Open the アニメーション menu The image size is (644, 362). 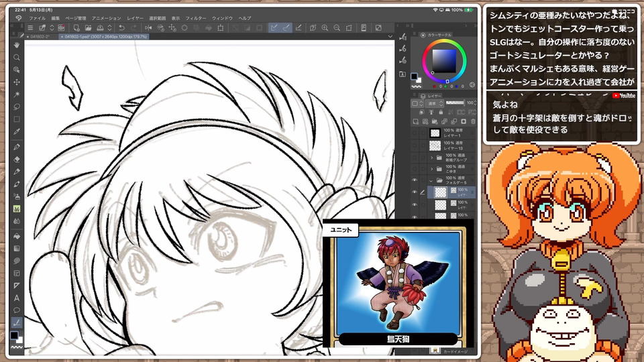coord(107,19)
